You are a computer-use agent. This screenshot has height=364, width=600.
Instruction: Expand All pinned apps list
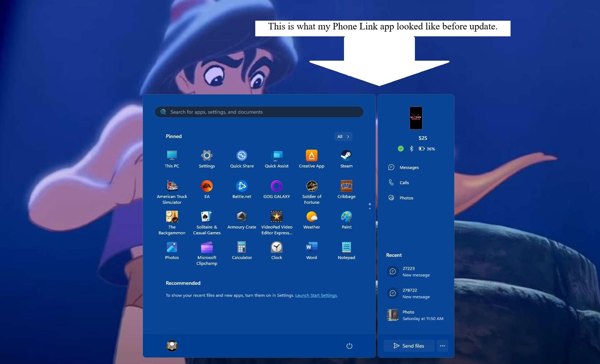(x=343, y=137)
